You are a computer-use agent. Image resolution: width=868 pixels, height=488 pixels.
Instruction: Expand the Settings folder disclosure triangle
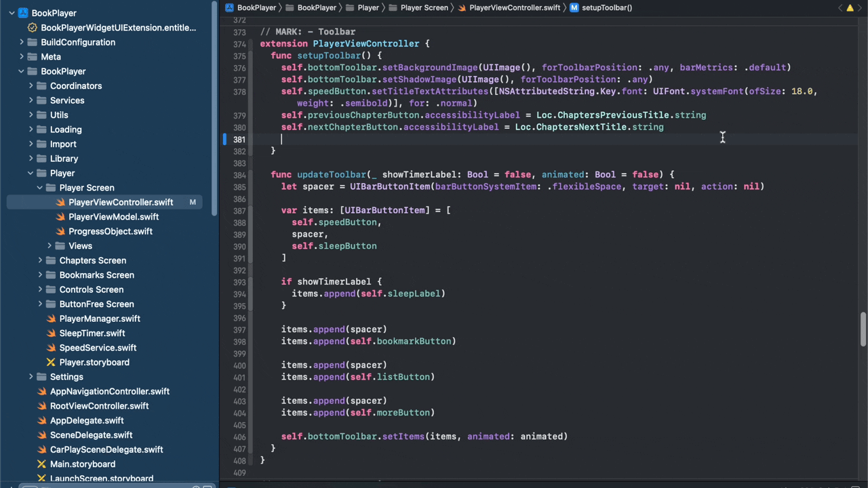31,377
